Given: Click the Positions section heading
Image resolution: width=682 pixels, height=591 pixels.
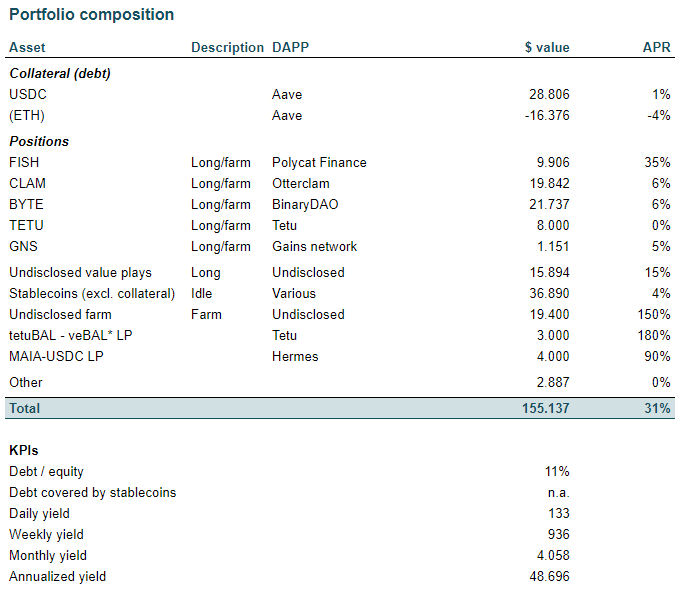Looking at the screenshot, I should pyautogui.click(x=39, y=141).
